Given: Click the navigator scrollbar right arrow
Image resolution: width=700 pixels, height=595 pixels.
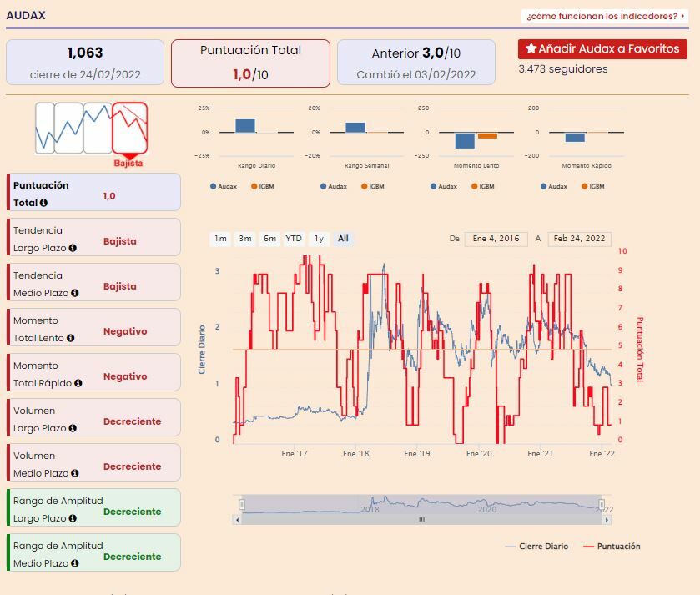Looking at the screenshot, I should [607, 520].
